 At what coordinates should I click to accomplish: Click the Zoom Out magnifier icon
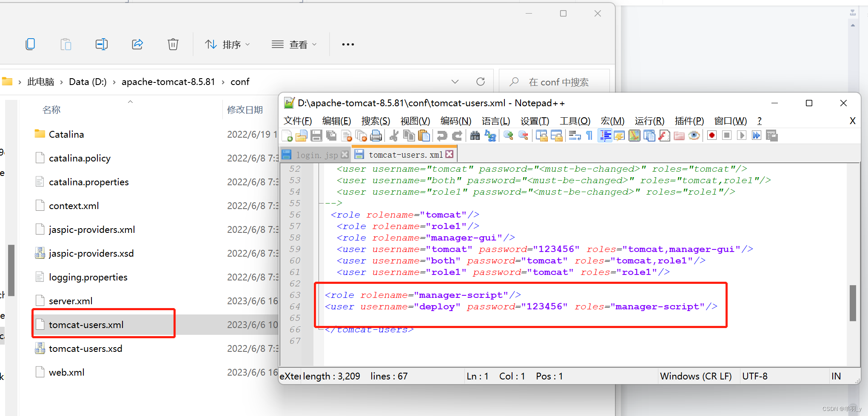coord(524,136)
